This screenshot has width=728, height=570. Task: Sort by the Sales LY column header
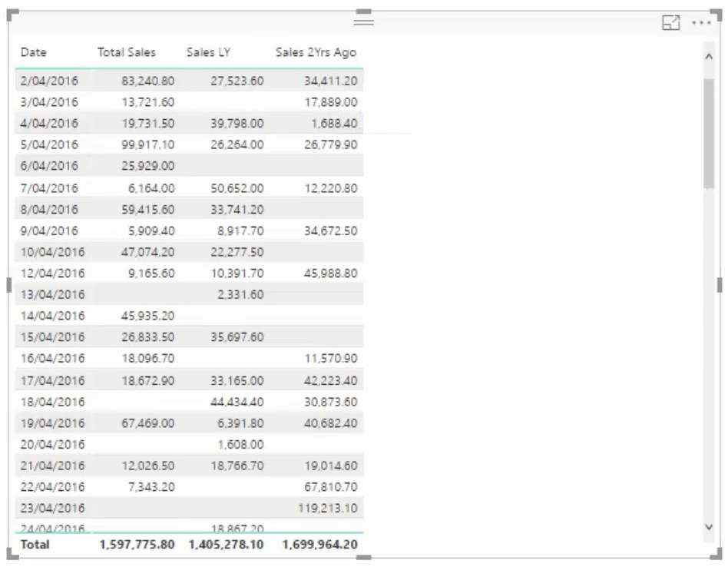(x=208, y=52)
